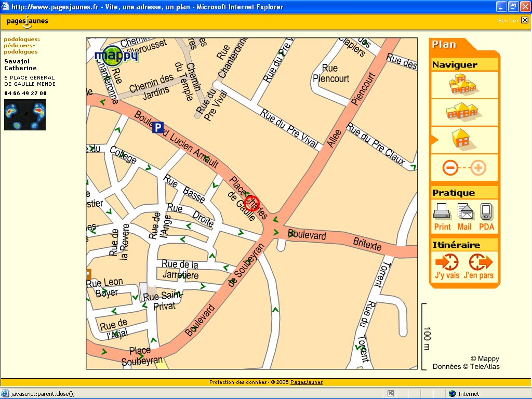The width and height of the screenshot is (532, 399).
Task: Click the Itinéraire section header
Action: pos(456,245)
